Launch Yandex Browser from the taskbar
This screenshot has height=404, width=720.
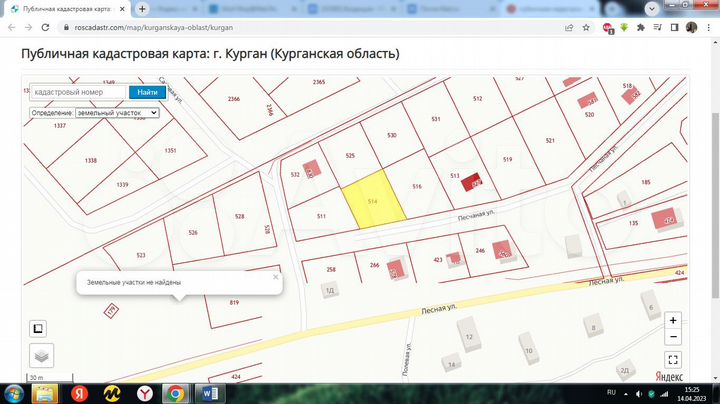click(x=145, y=393)
